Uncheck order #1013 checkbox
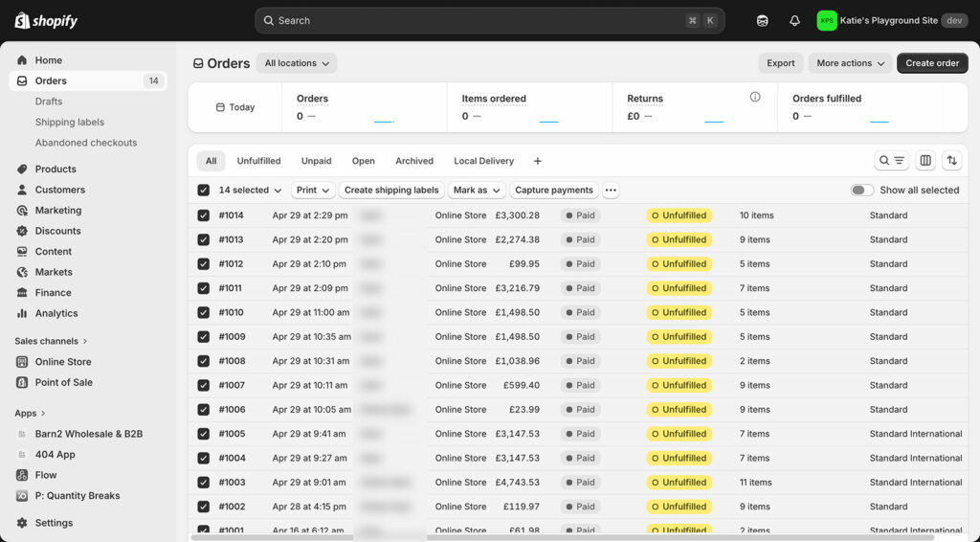The width and height of the screenshot is (980, 542). 204,239
